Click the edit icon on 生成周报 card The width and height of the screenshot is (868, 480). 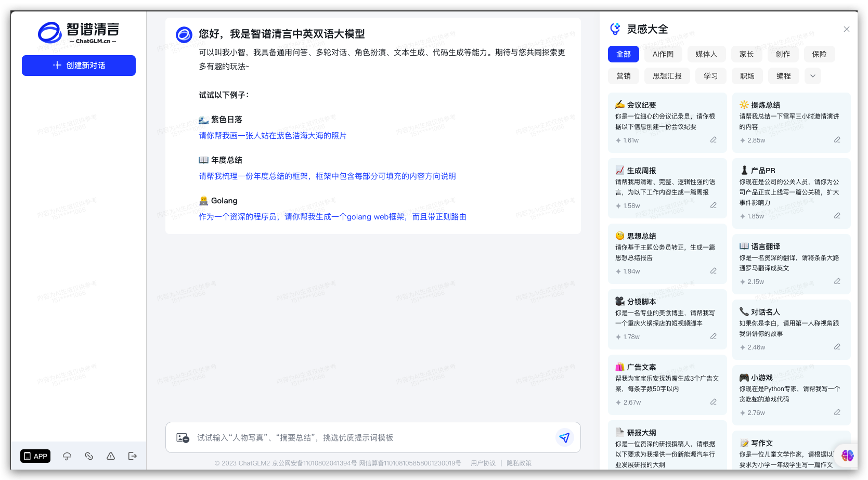(714, 205)
